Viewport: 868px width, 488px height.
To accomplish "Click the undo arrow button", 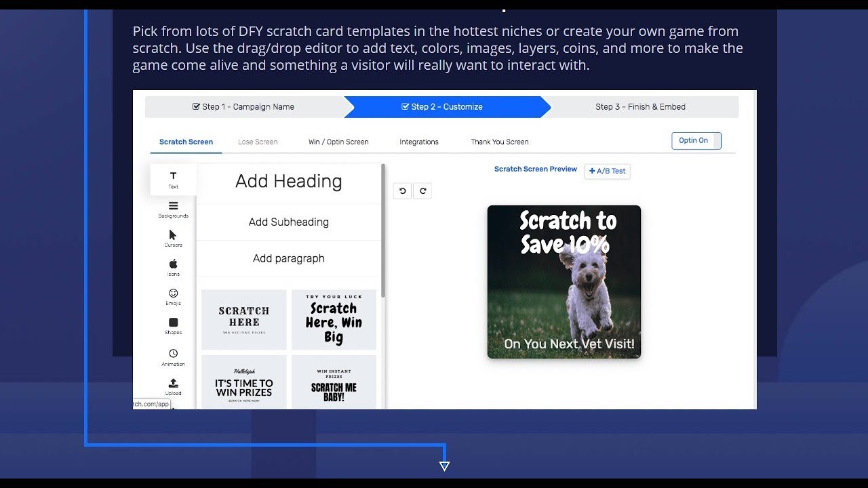I will point(402,191).
